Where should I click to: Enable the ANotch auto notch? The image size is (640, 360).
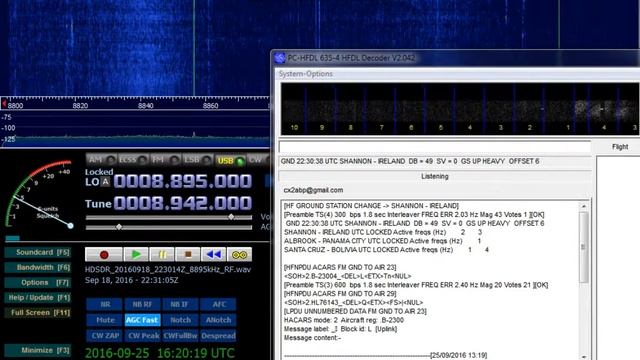218,320
